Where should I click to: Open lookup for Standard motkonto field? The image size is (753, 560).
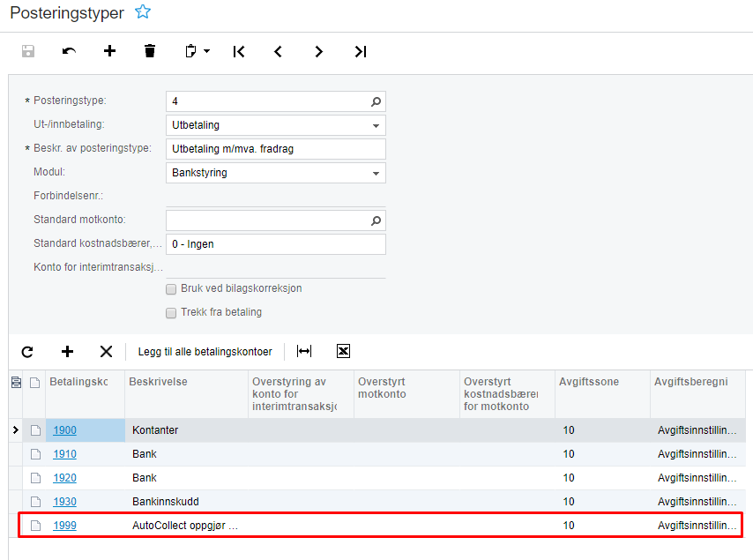pyautogui.click(x=376, y=220)
